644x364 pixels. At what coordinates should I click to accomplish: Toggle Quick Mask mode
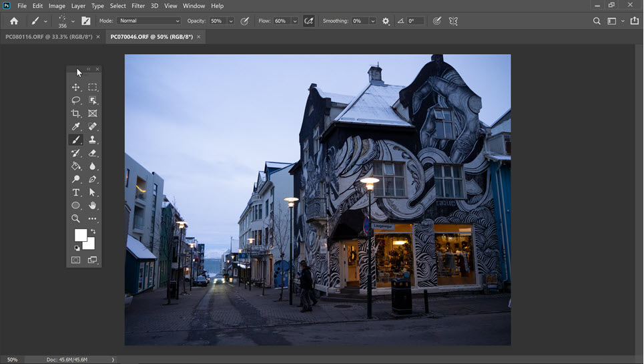[x=76, y=260]
